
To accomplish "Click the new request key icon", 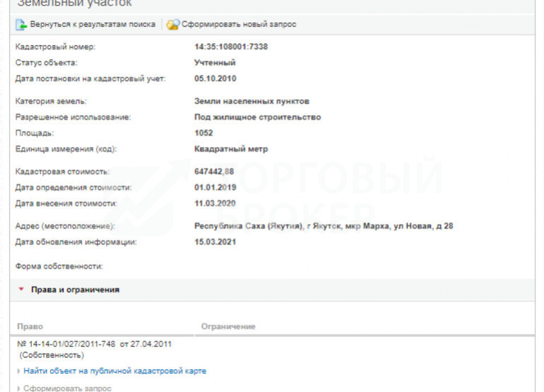I will pos(173,25).
